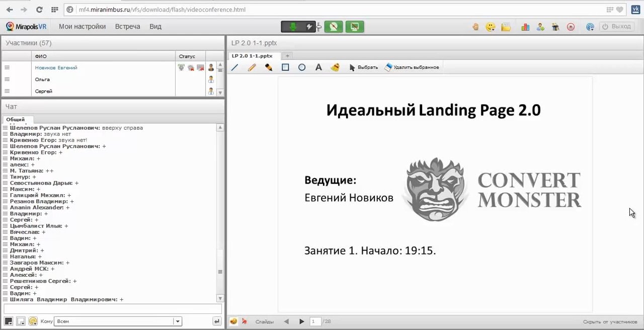
Task: Select the ellipse shape tool
Action: tap(302, 67)
